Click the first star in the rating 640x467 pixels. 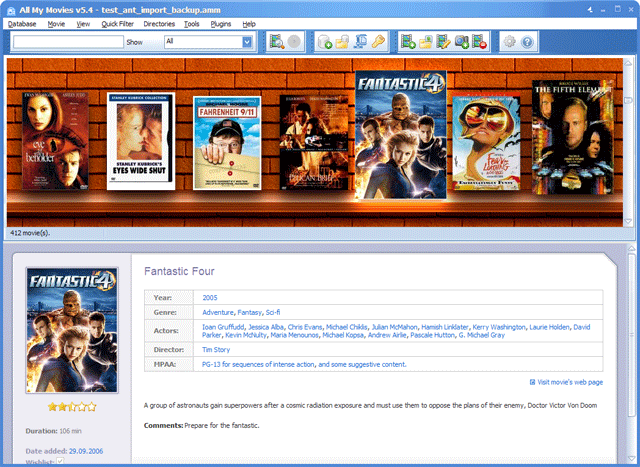click(52, 407)
